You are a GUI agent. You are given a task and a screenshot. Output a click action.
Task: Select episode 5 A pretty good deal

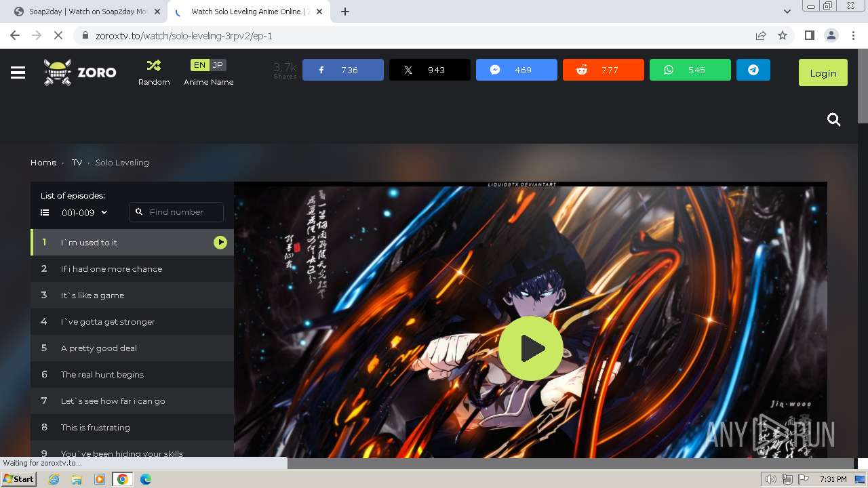tap(132, 348)
